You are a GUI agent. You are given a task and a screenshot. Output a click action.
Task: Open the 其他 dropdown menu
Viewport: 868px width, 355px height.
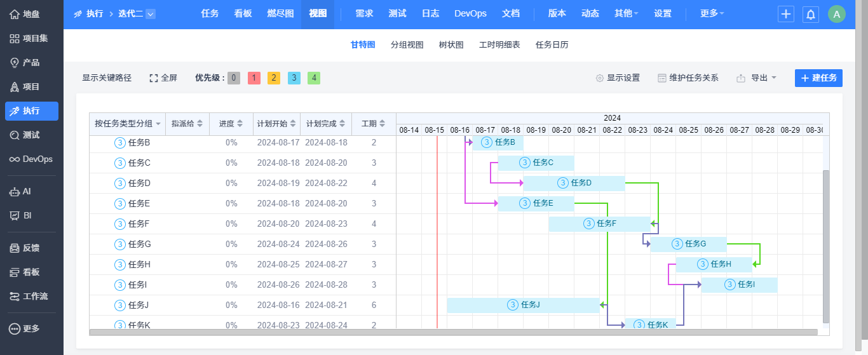click(627, 14)
